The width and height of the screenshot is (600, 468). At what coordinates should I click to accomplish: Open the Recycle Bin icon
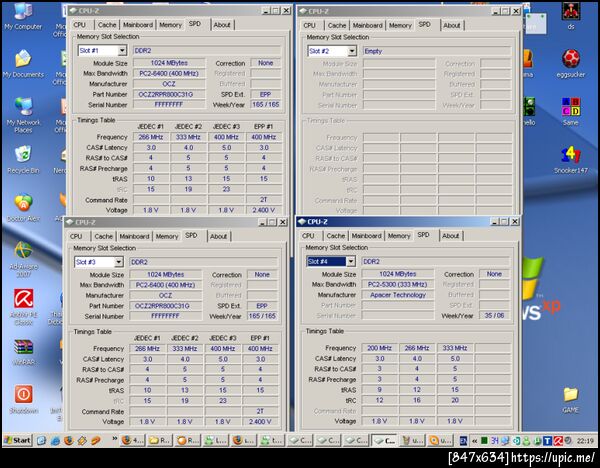point(21,155)
